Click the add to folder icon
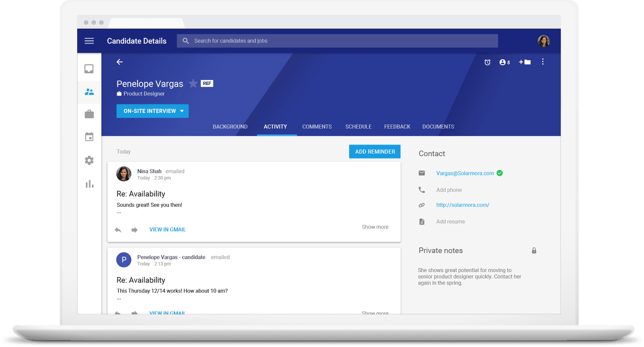 (x=525, y=62)
